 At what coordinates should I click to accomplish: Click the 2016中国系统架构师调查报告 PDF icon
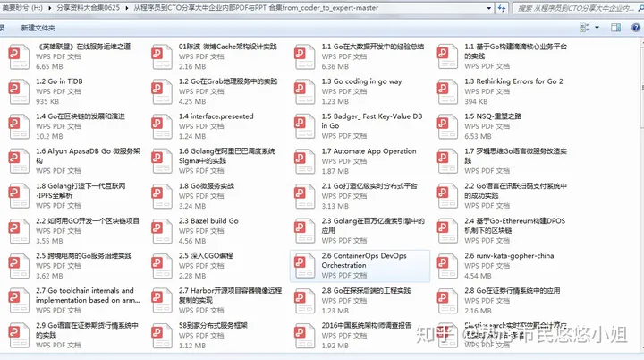click(305, 336)
